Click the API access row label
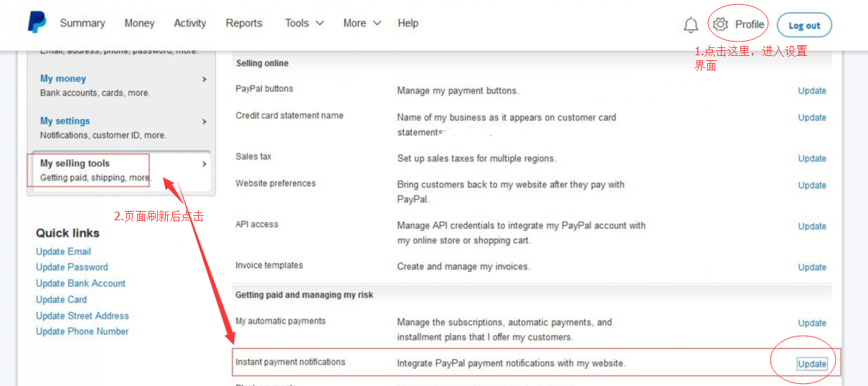The image size is (868, 386). [257, 225]
